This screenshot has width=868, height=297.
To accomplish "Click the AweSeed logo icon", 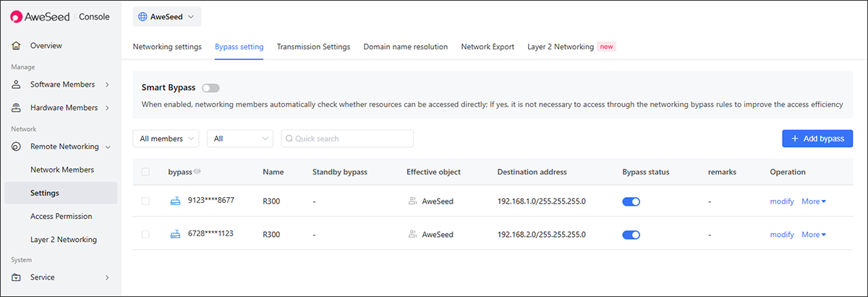I will (x=17, y=16).
